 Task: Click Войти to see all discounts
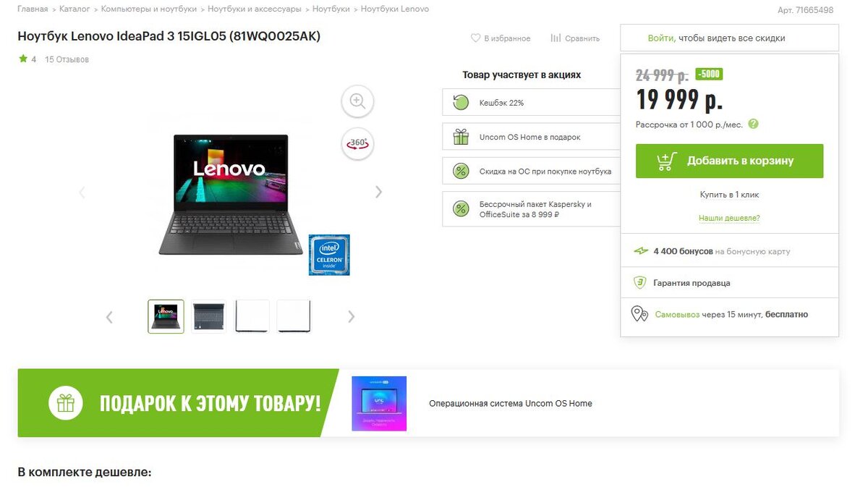point(661,38)
